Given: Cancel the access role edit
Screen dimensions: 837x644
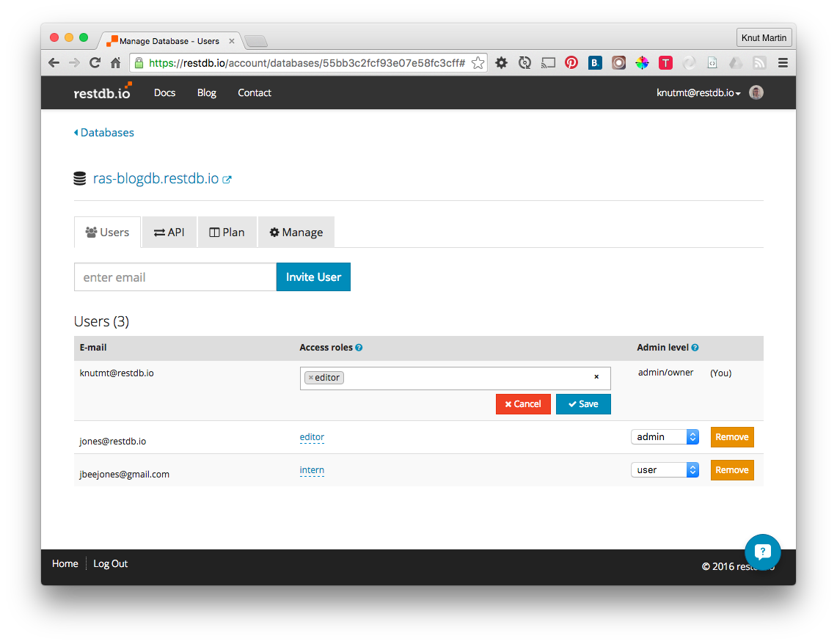Looking at the screenshot, I should pos(523,404).
